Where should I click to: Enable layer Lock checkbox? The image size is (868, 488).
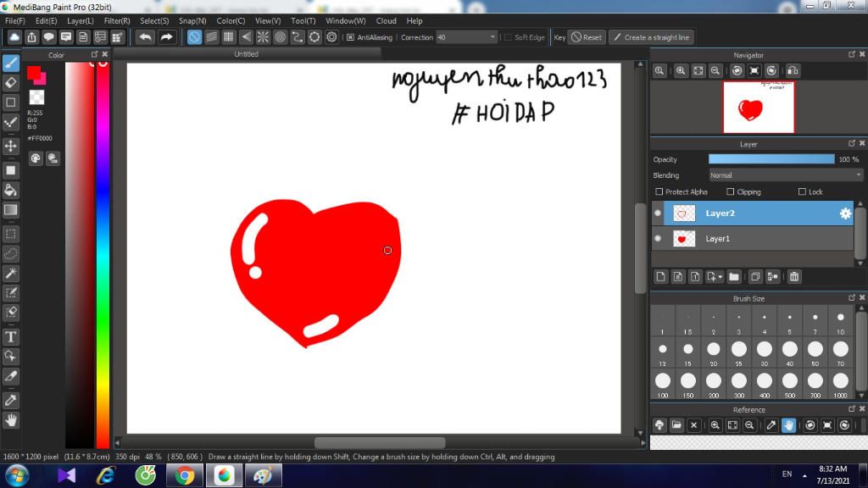point(802,191)
